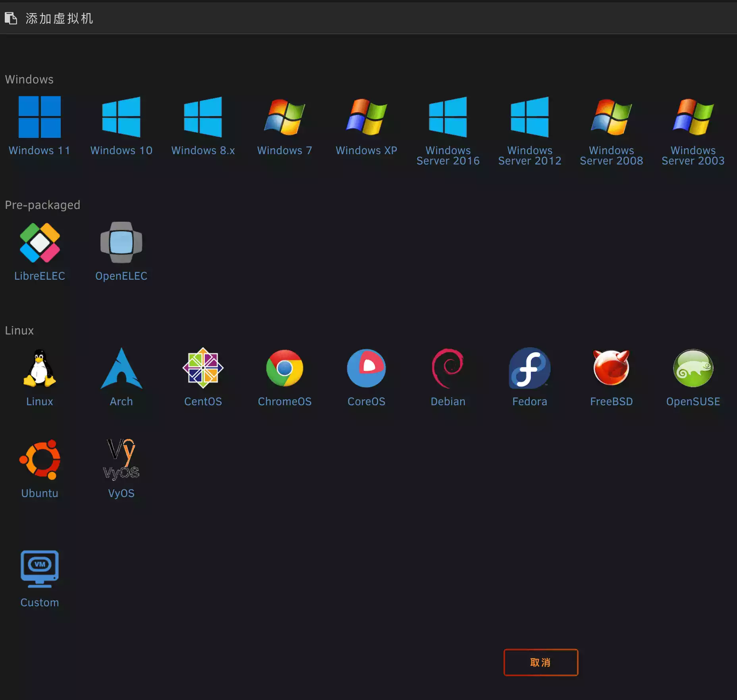Select the FreeBSD devil icon
The image size is (737, 700).
click(x=611, y=368)
